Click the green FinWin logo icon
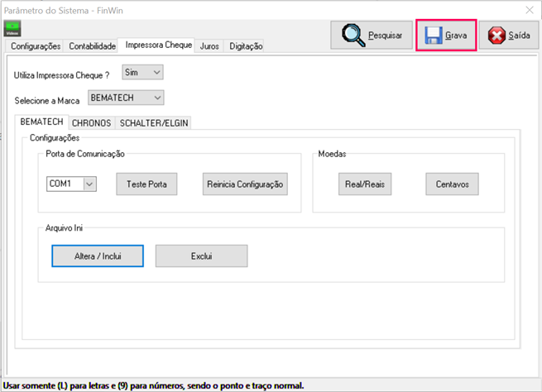The image size is (542, 392). [x=12, y=29]
